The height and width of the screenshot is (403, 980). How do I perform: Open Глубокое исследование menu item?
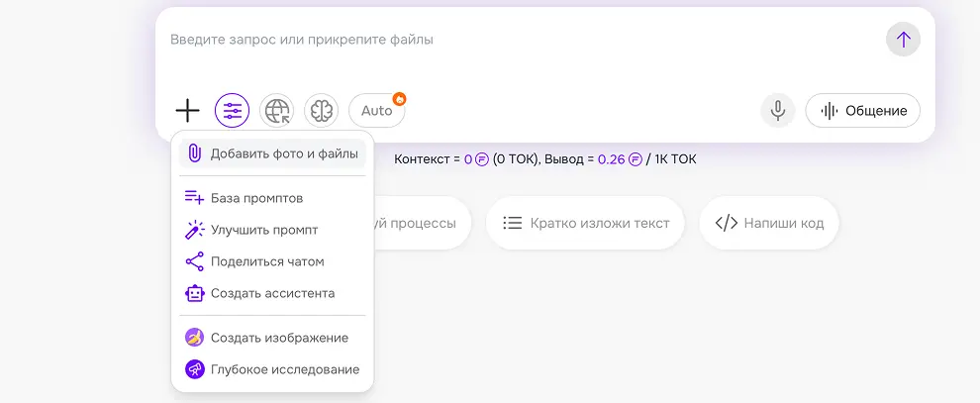[x=272, y=369]
